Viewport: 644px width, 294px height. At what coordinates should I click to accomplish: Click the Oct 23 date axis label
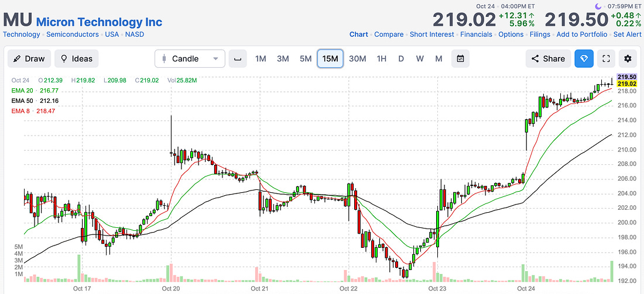click(x=437, y=288)
